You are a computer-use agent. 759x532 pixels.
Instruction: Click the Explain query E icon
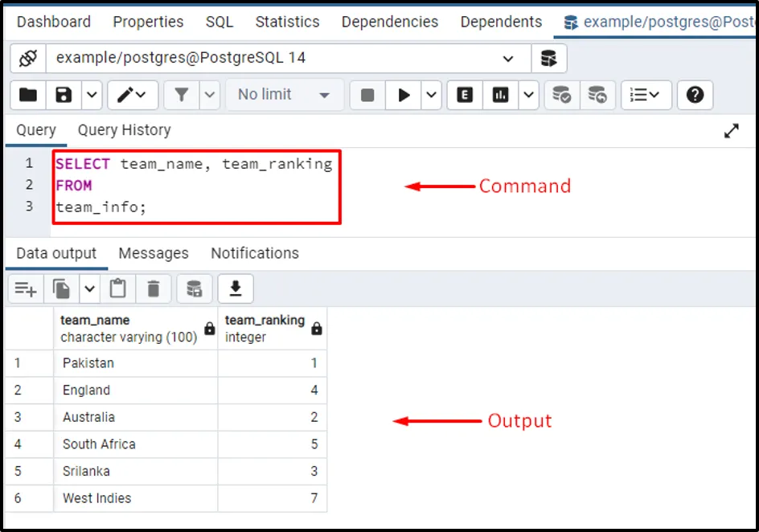(464, 95)
